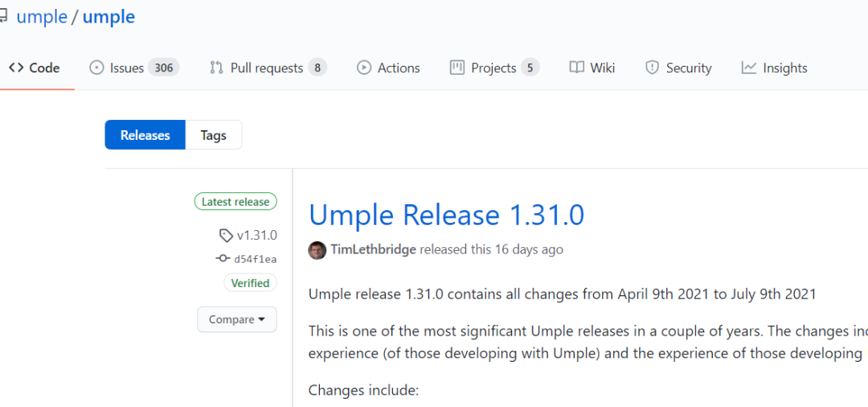This screenshot has height=407, width=868.
Task: Click TimLethbridge's avatar image
Action: coord(317,249)
